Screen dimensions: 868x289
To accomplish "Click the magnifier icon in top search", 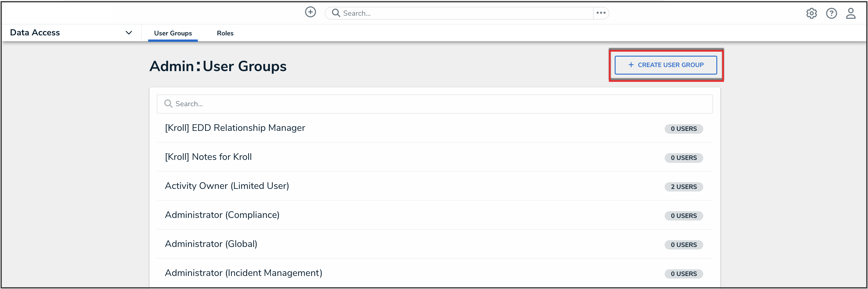I will pyautogui.click(x=336, y=13).
